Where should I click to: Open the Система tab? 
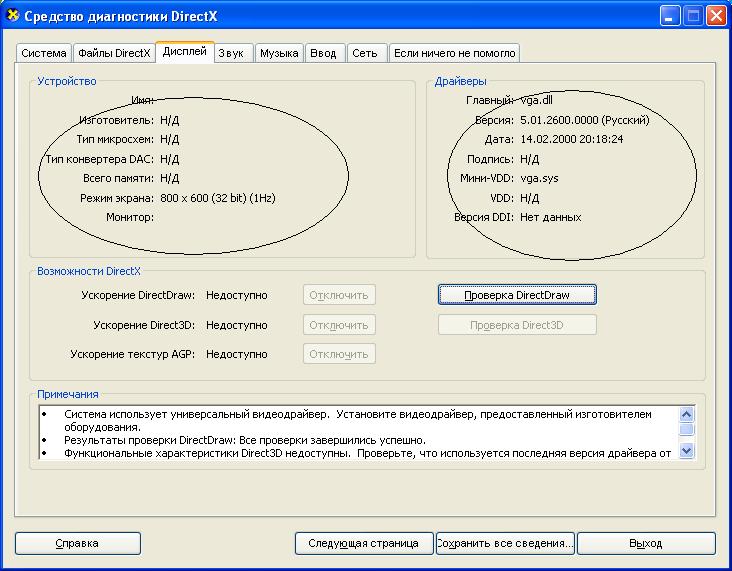click(x=44, y=53)
